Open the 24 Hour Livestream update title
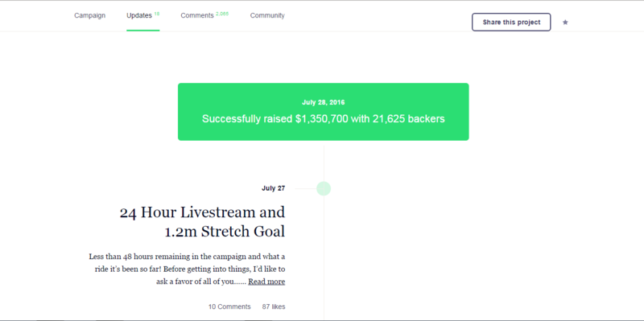The width and height of the screenshot is (644, 321). [202, 222]
